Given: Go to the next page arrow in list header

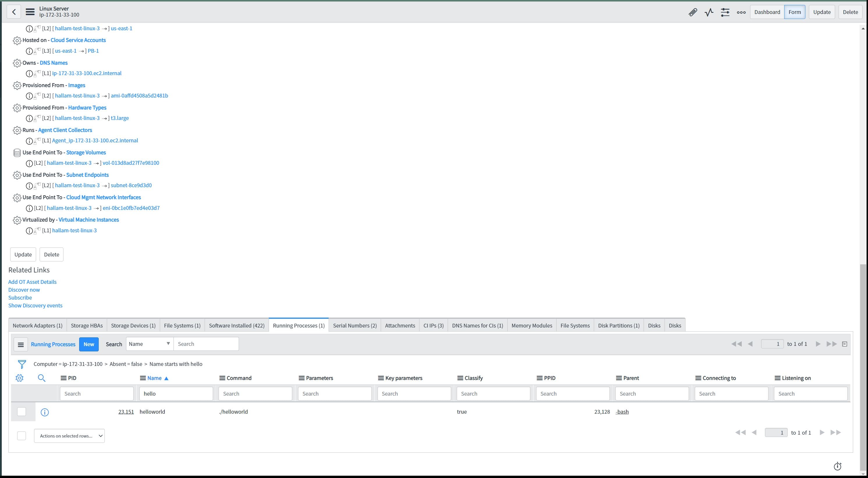Looking at the screenshot, I should 818,344.
